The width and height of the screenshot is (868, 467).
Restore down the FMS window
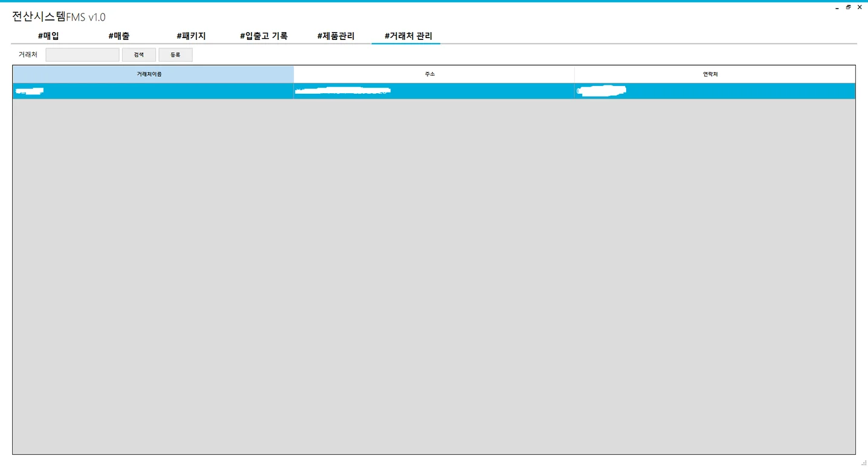[849, 7]
